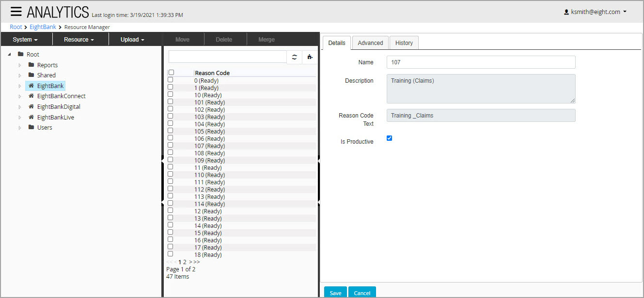Check the box for 18 (Ready)
Viewport: 644px width, 298px height.
pos(170,254)
